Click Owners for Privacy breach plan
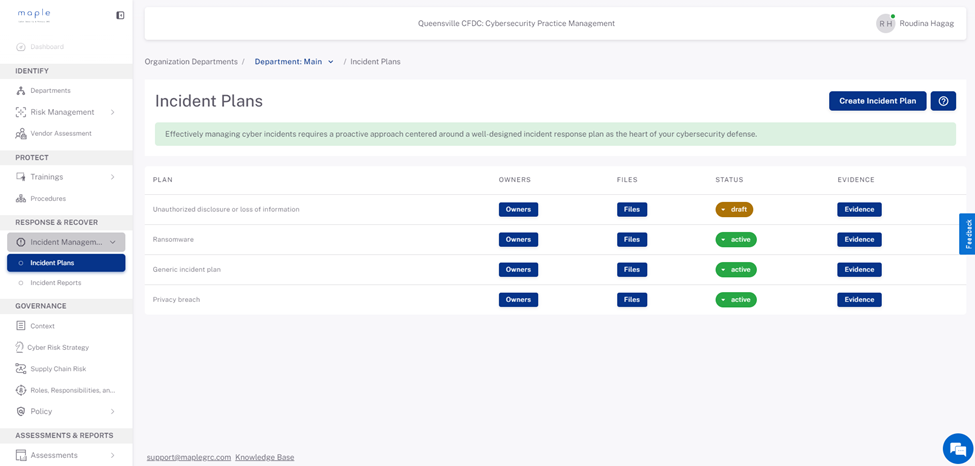 pos(518,300)
